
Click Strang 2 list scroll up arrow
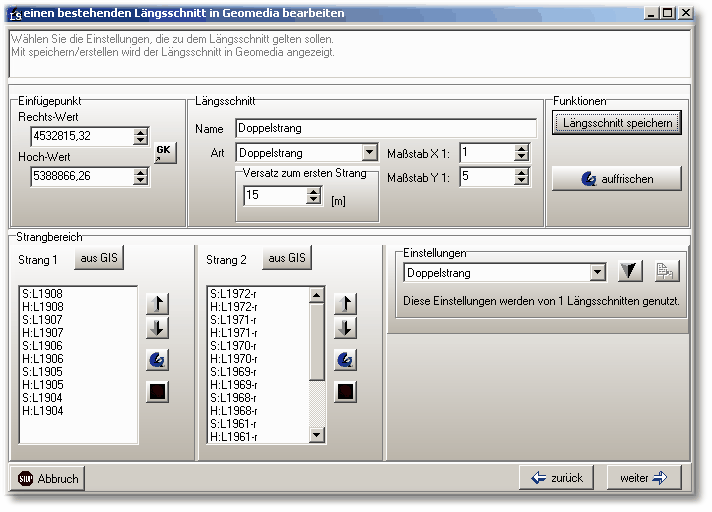pos(316,295)
